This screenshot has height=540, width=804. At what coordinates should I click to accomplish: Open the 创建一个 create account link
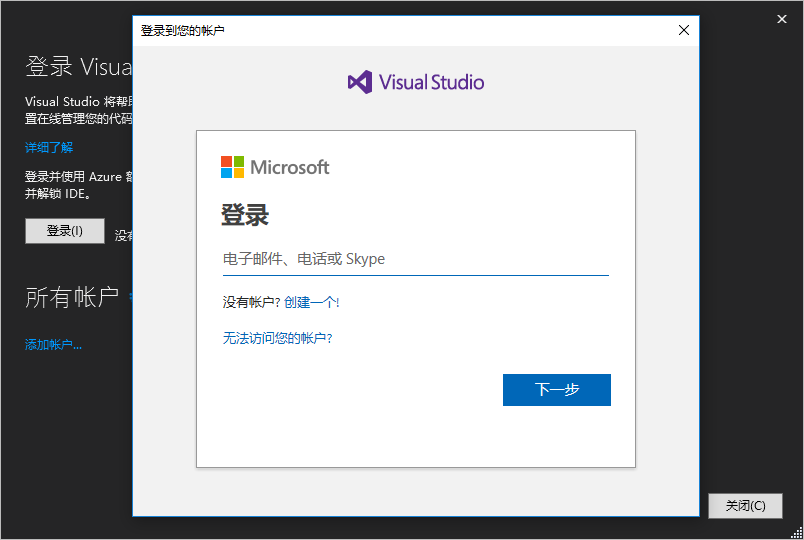point(311,302)
